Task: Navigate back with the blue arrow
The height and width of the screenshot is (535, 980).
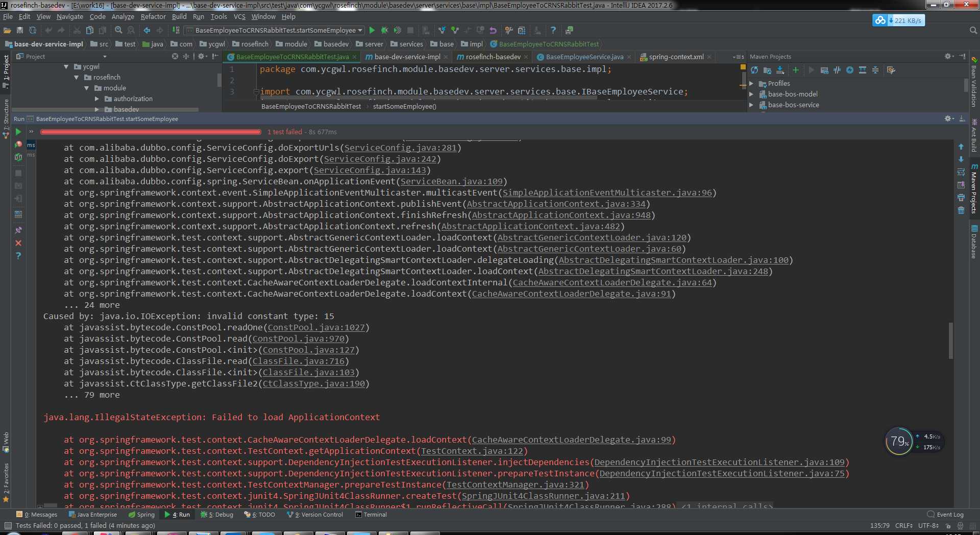Action: 147,30
